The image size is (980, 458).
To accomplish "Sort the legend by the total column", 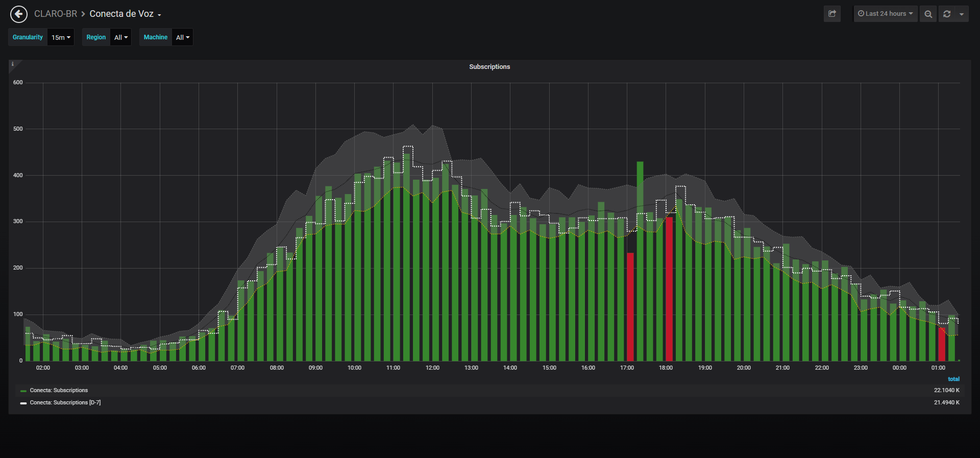I will click(x=953, y=379).
